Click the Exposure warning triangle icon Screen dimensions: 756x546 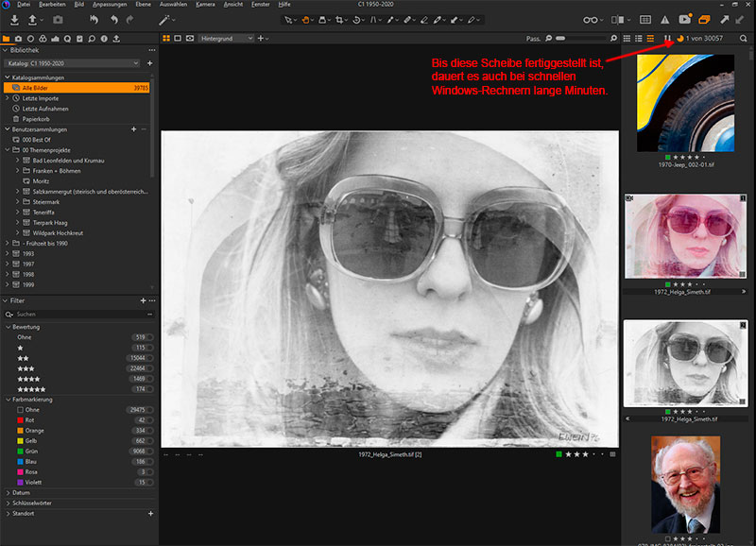(665, 20)
